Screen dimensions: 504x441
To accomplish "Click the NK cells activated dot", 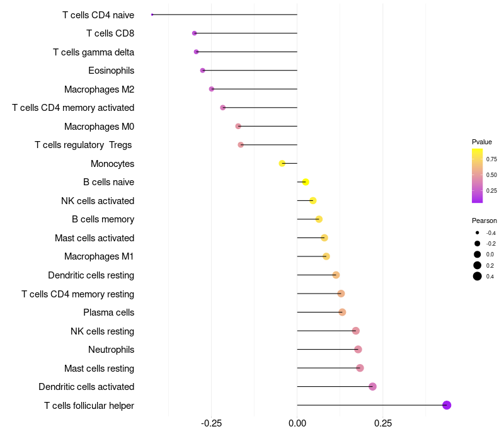I will [x=312, y=200].
